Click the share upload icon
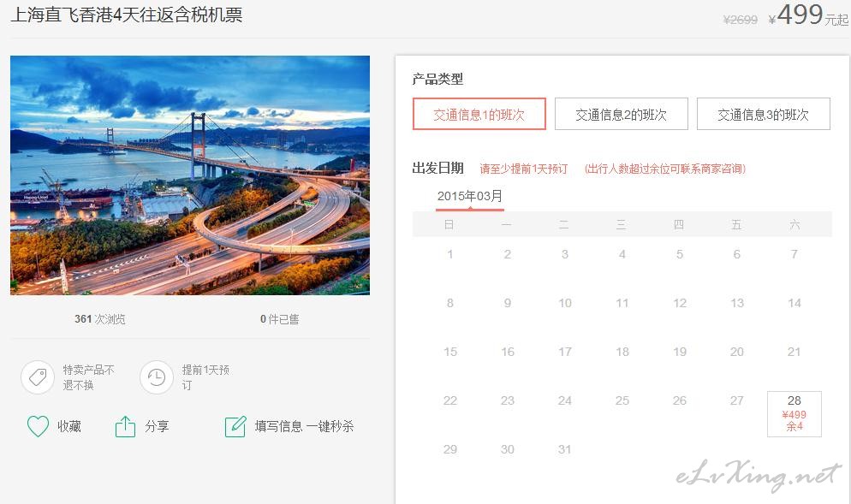The image size is (851, 504). 125,426
